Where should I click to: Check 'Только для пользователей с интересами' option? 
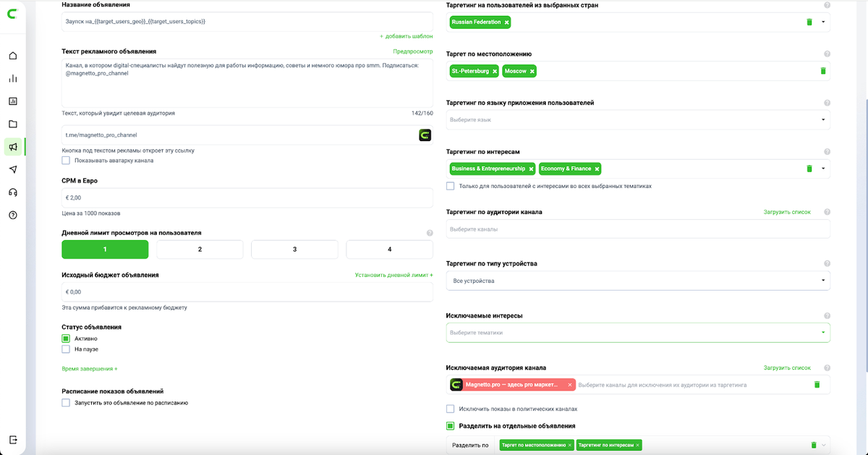point(451,186)
